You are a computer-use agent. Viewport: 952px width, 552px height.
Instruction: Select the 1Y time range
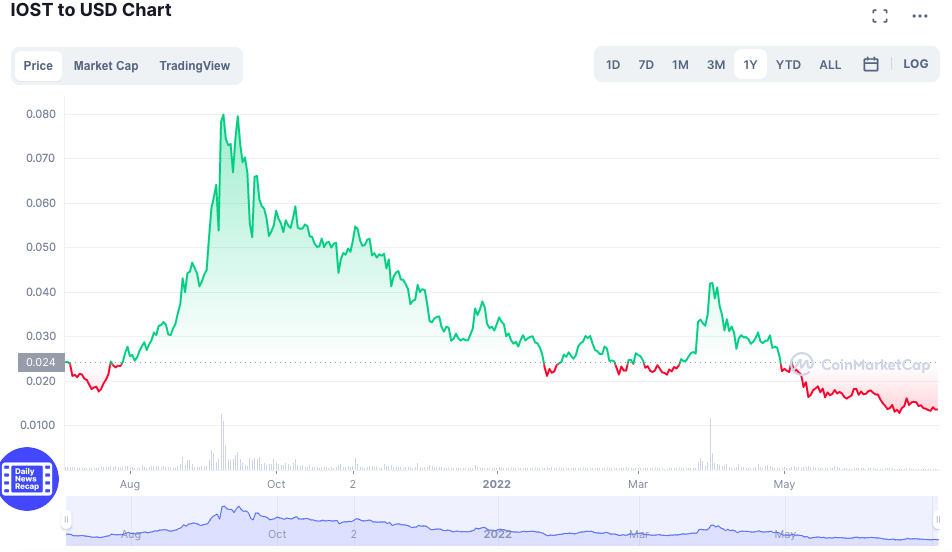pyautogui.click(x=750, y=64)
